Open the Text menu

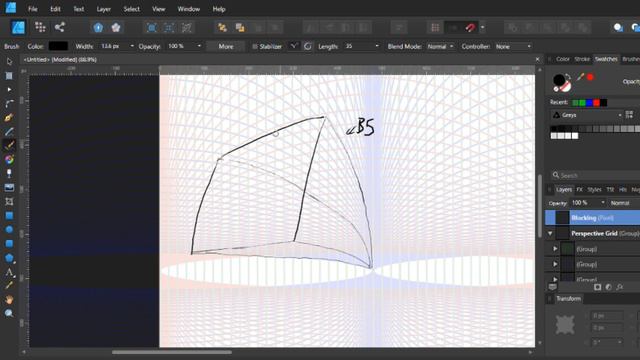[x=78, y=9]
